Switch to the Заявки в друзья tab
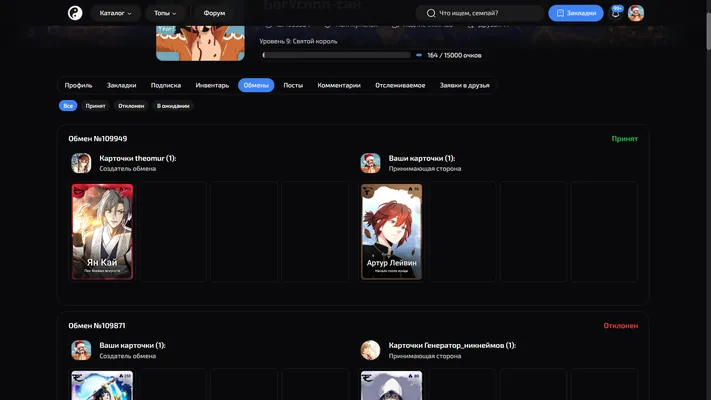This screenshot has width=711, height=400. pos(464,85)
